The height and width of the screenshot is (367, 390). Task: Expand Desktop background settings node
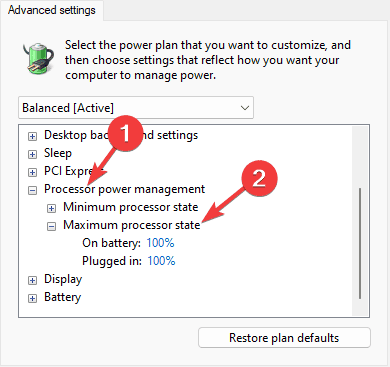[x=32, y=137]
